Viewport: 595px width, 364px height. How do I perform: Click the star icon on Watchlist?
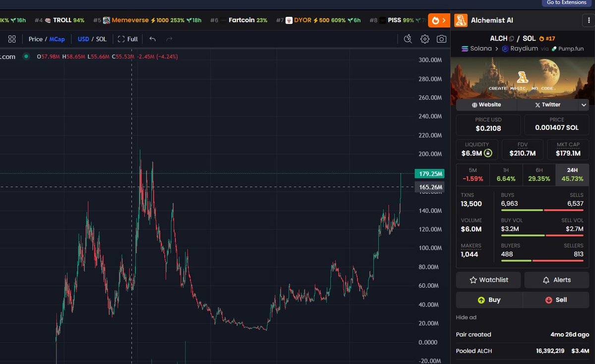click(473, 280)
